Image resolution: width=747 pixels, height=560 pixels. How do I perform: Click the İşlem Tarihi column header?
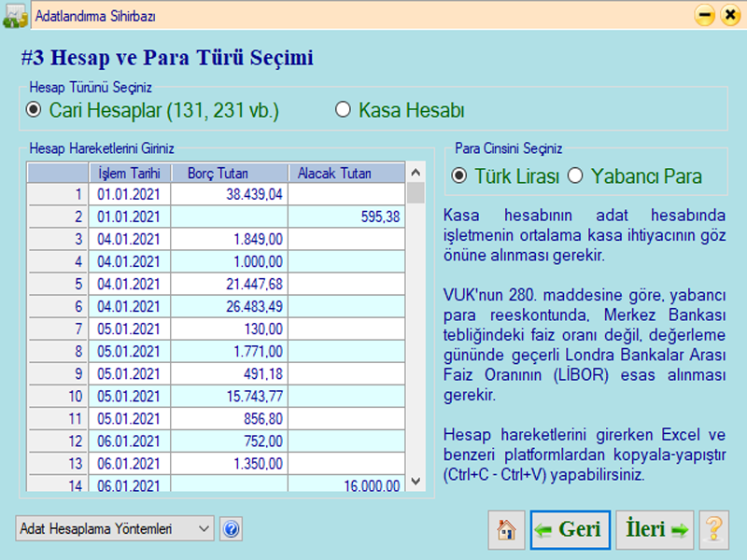pos(130,173)
